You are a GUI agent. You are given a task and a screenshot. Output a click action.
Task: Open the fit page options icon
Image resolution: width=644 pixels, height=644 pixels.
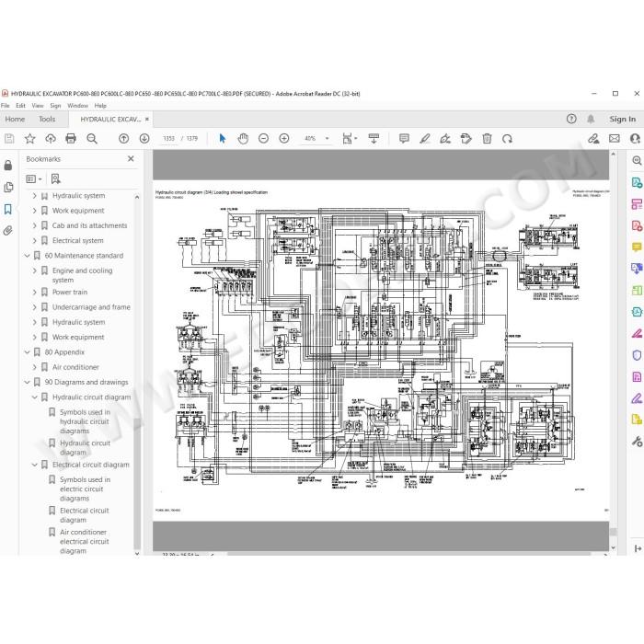click(x=350, y=139)
